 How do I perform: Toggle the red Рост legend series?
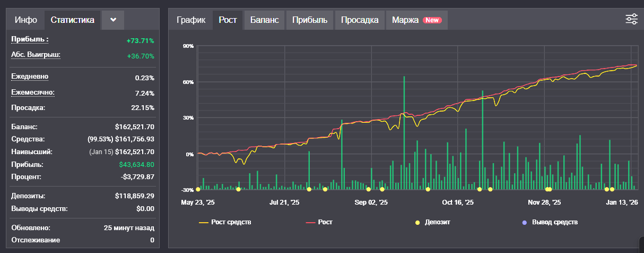319,222
